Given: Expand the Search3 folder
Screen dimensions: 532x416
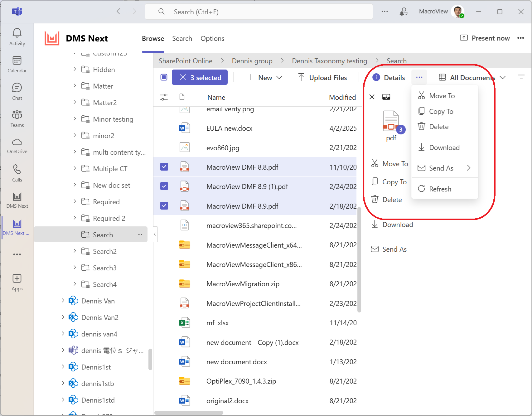Looking at the screenshot, I should coord(75,267).
